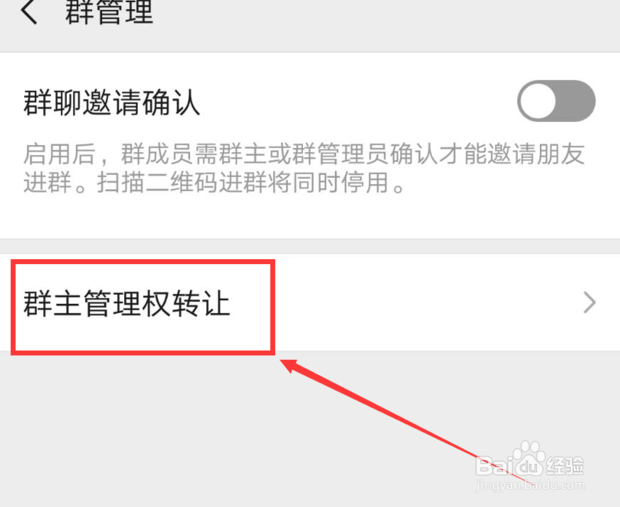Click the white knob of the switch

point(538,101)
